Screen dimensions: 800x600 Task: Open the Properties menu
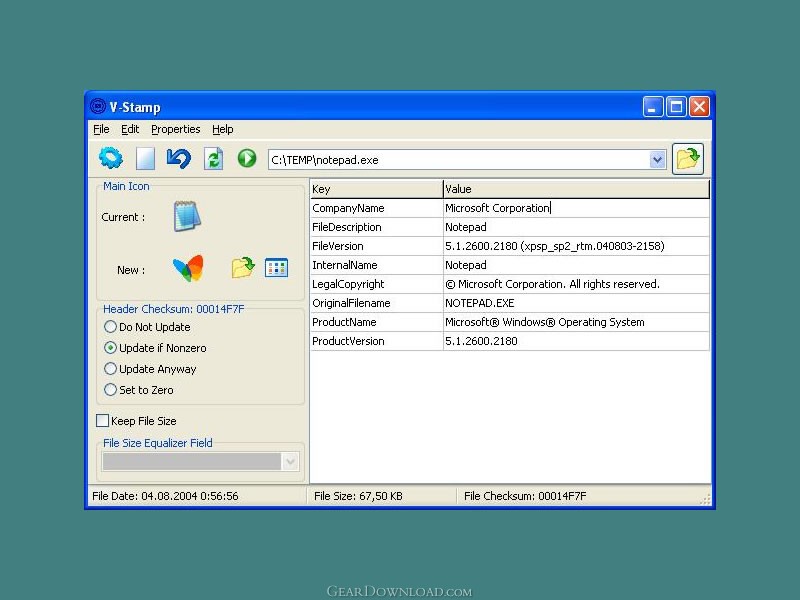(x=176, y=129)
